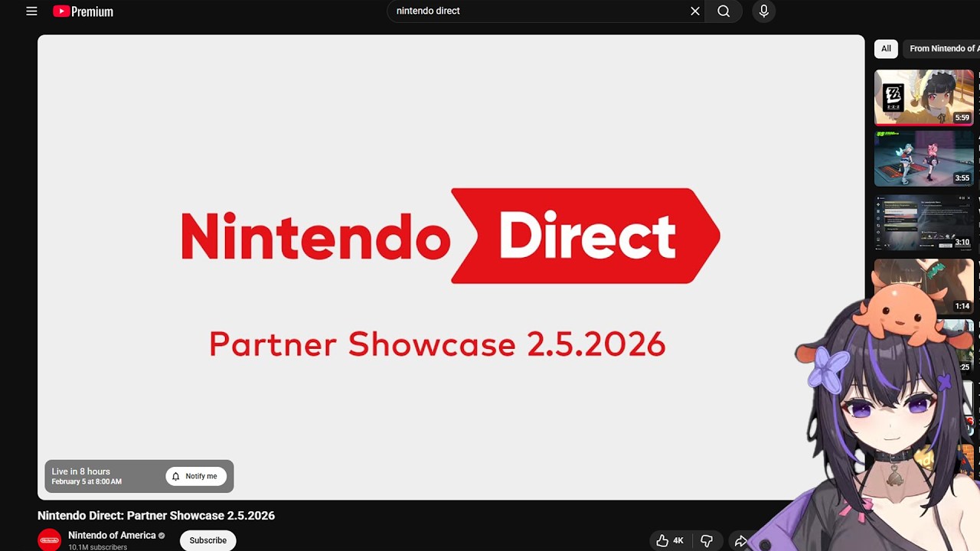Like the video with thumbs-up icon

point(670,541)
